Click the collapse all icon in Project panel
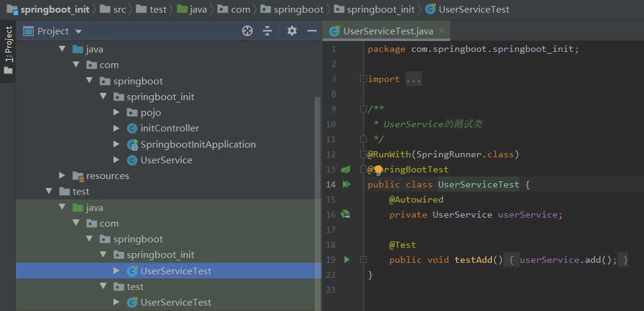Image resolution: width=644 pixels, height=311 pixels. (x=268, y=31)
